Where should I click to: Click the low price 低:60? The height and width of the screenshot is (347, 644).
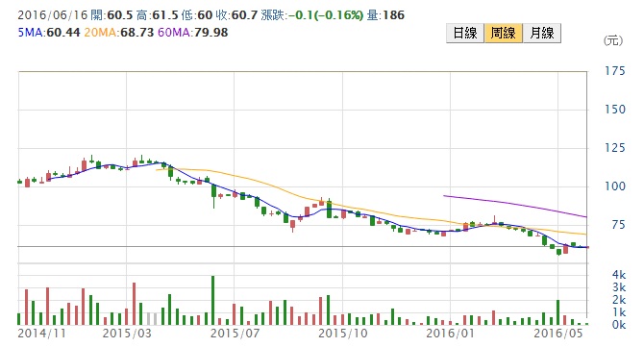pos(197,15)
